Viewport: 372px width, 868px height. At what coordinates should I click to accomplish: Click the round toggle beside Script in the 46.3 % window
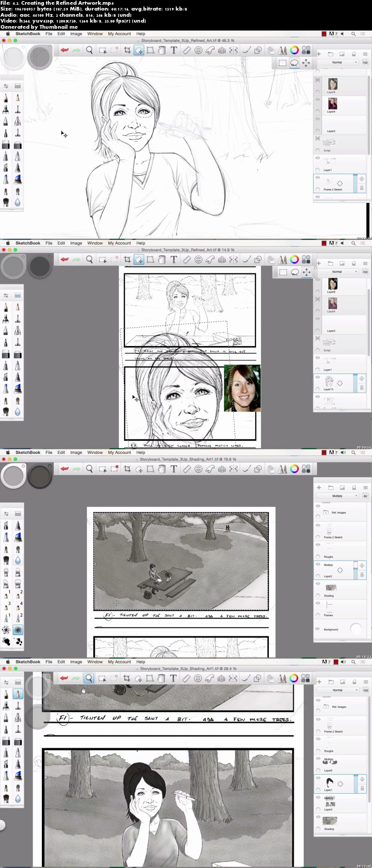click(x=318, y=150)
